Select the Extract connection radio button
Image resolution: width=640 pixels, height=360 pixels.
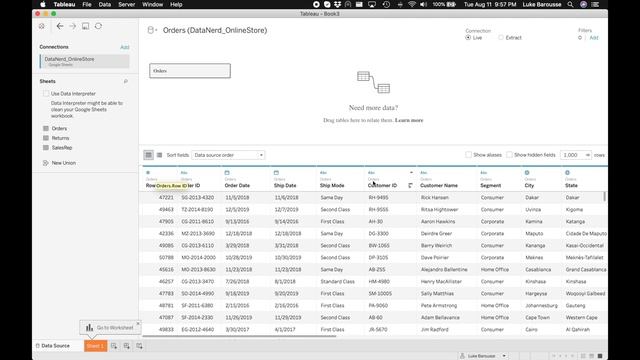(x=501, y=38)
